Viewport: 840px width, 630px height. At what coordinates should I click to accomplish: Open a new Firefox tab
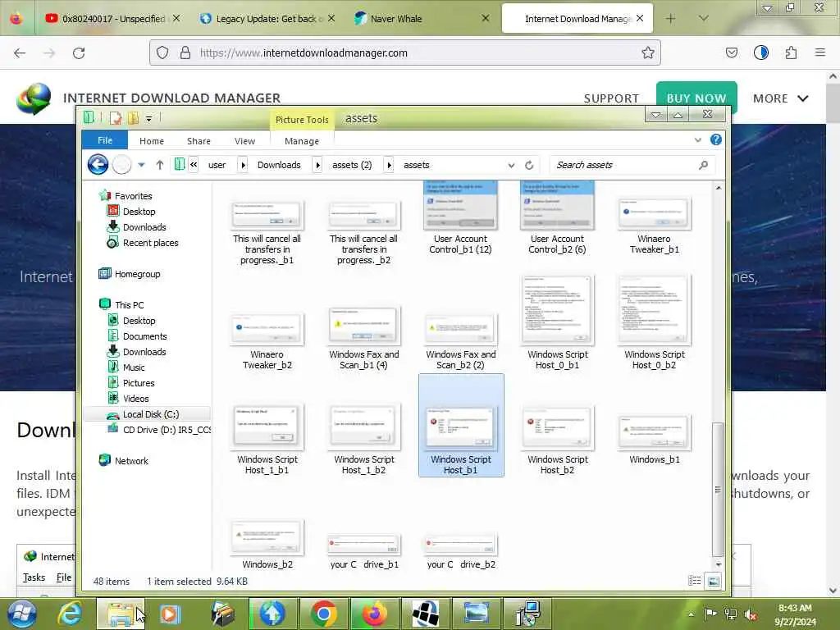(670, 19)
